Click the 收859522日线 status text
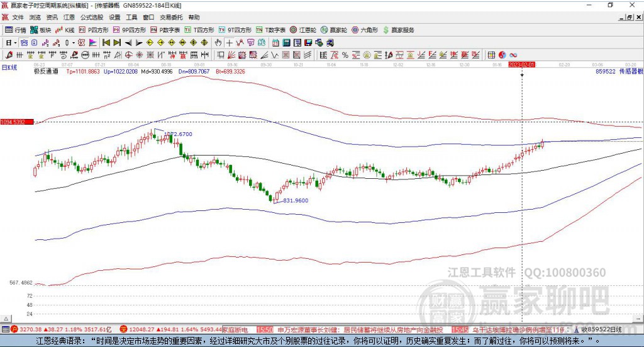Screen dimensions: 644x347 (601, 330)
